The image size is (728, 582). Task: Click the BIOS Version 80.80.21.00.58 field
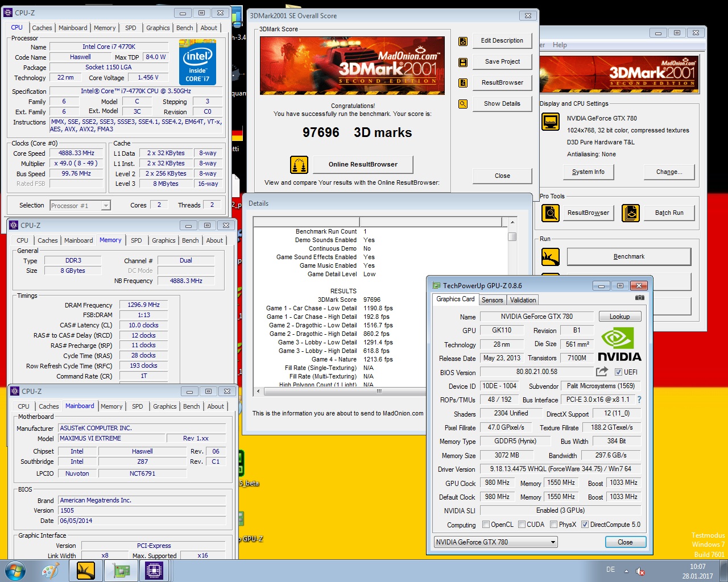click(537, 372)
